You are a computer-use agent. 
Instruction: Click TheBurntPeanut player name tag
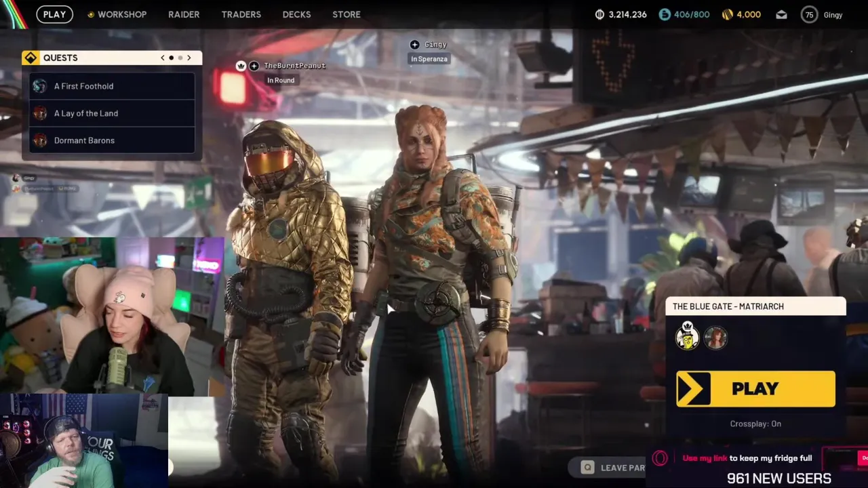[294, 66]
